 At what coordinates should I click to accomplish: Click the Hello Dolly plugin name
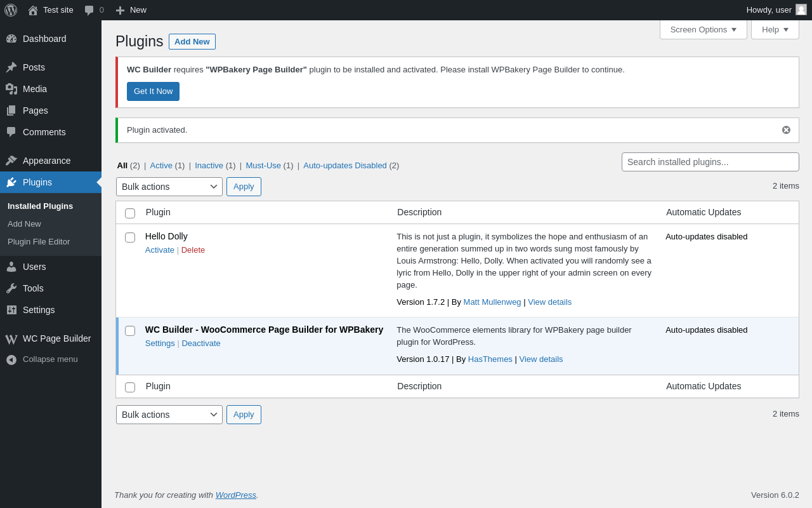[166, 236]
